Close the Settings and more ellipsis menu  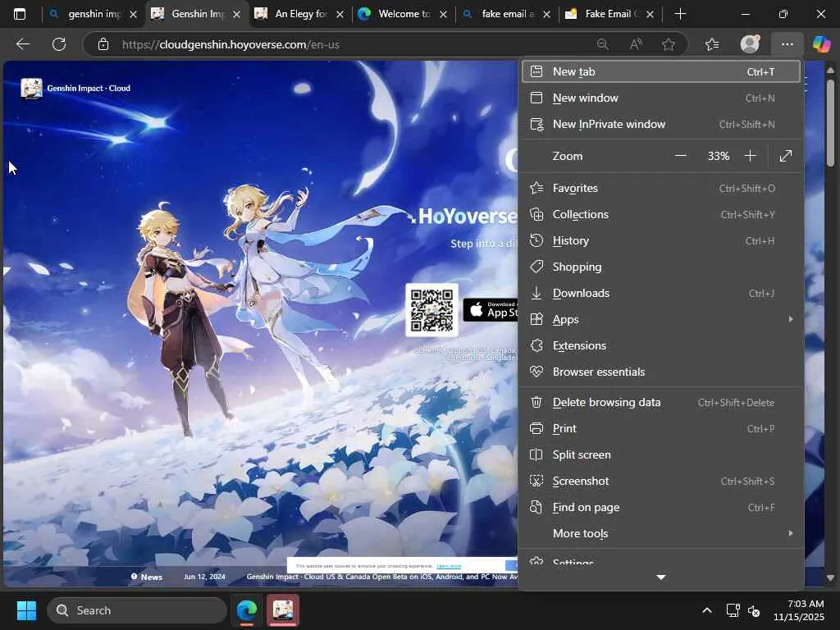[x=787, y=44]
